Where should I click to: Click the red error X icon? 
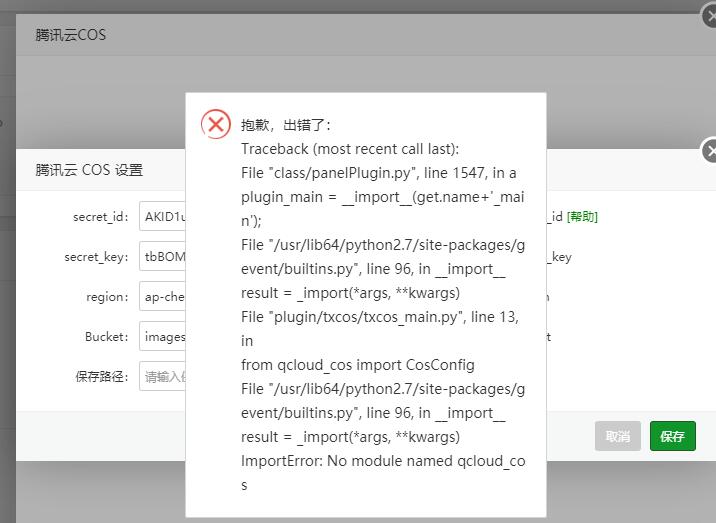(x=216, y=124)
